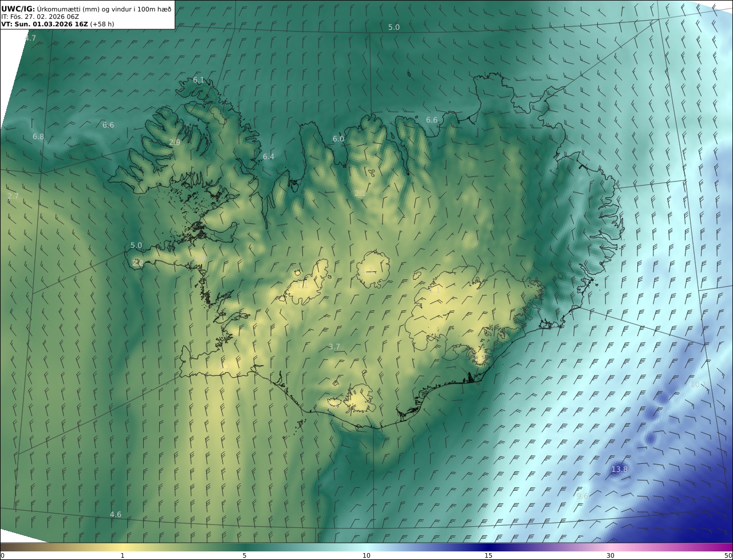This screenshot has height=560, width=733.
Task: Click the 3.7 value label in the highlands
Action: click(x=334, y=347)
